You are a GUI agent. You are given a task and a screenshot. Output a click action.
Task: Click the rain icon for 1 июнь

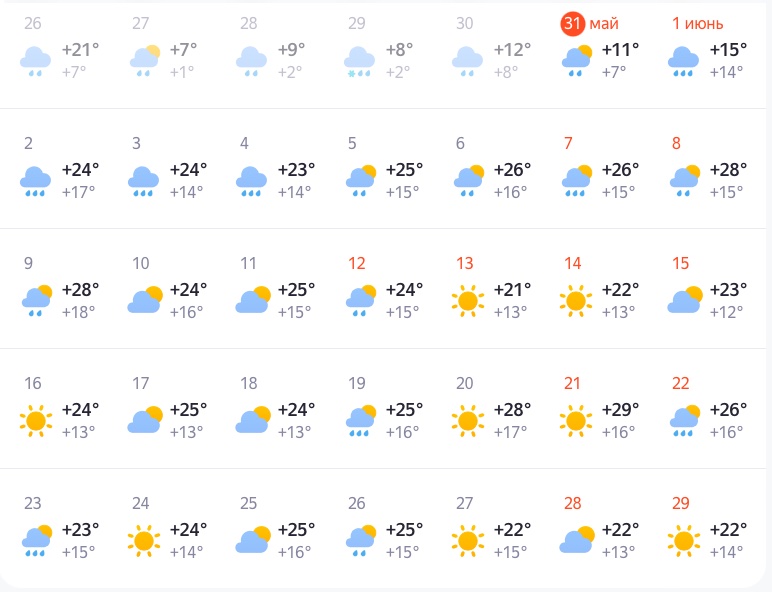point(684,60)
